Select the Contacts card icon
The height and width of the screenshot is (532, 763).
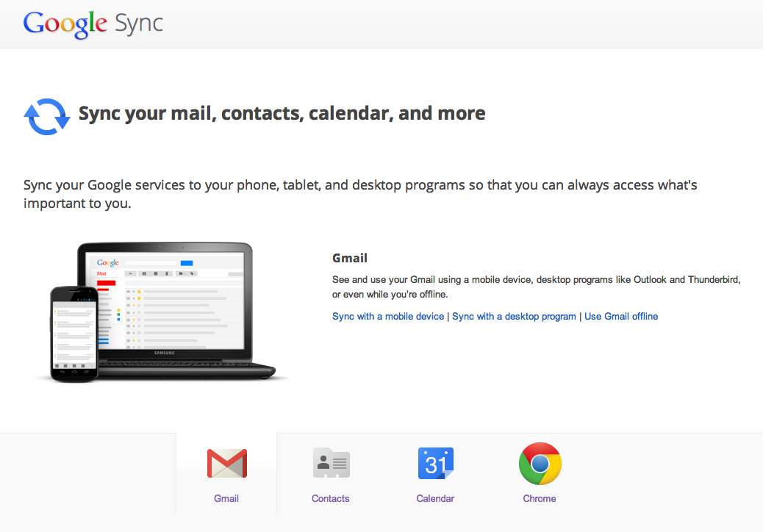click(331, 463)
